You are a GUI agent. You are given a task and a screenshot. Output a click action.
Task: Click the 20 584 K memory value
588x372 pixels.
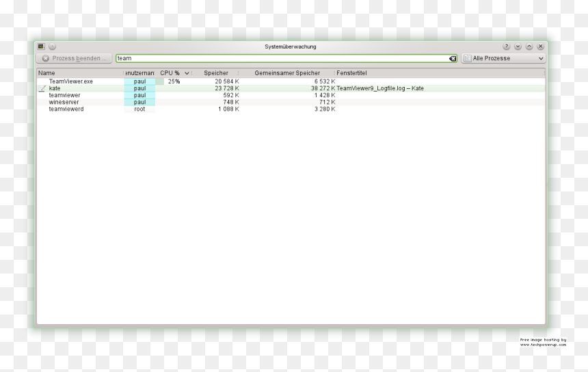click(227, 81)
